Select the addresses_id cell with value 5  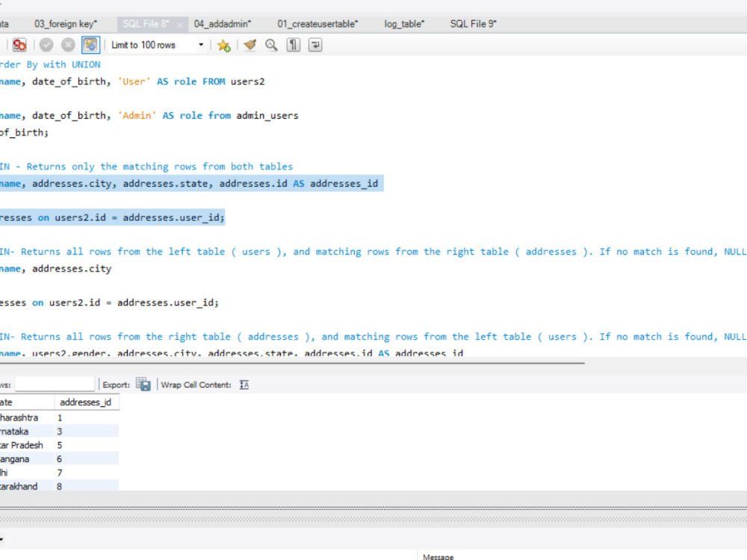86,445
